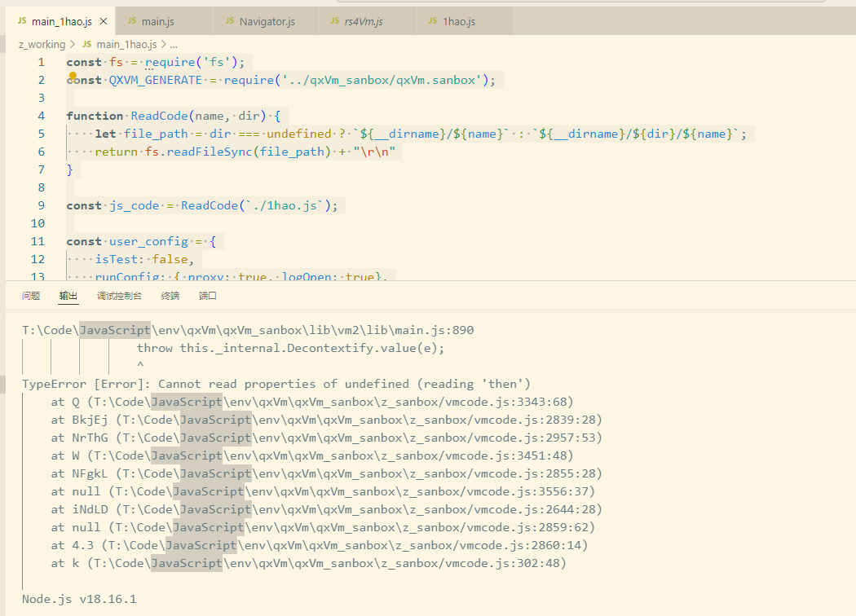Click the Node.js v18.16.1 text
The image size is (856, 616).
(79, 599)
